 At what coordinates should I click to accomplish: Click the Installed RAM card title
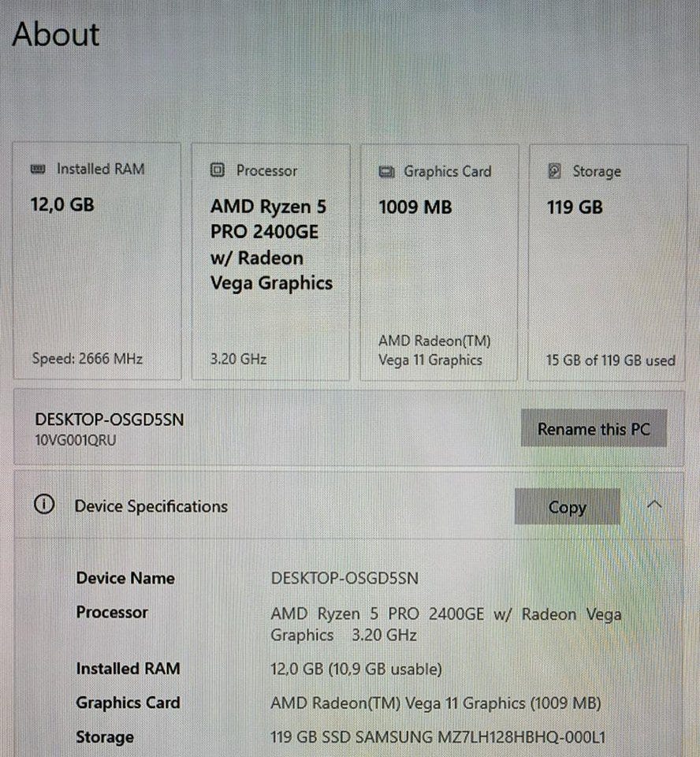[101, 169]
